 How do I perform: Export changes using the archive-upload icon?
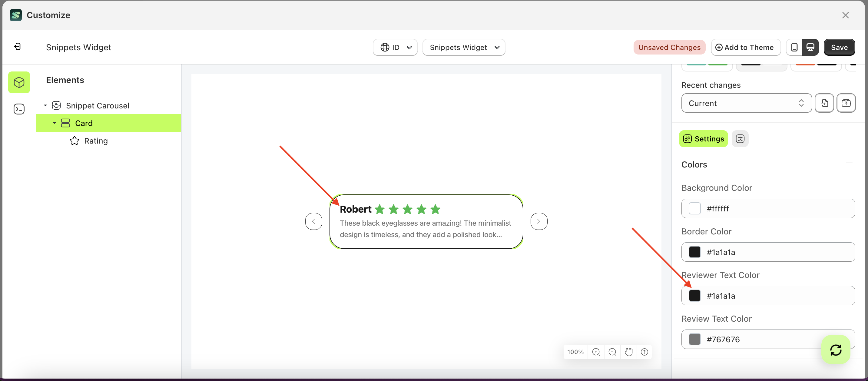click(x=846, y=103)
